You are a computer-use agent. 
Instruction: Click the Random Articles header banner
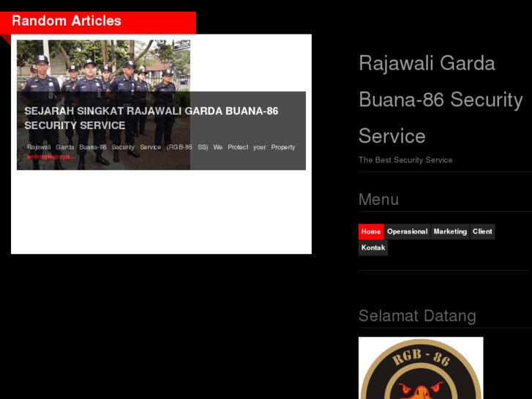coord(98,23)
